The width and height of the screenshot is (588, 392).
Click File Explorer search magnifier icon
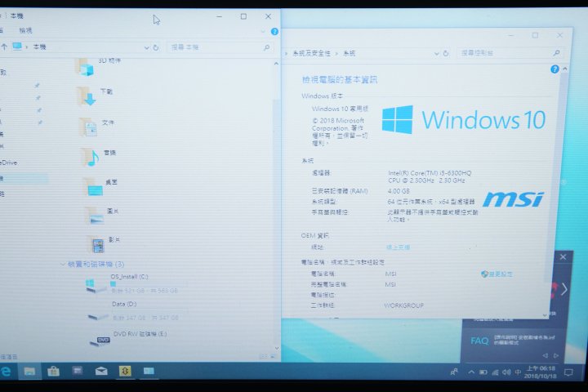click(266, 47)
